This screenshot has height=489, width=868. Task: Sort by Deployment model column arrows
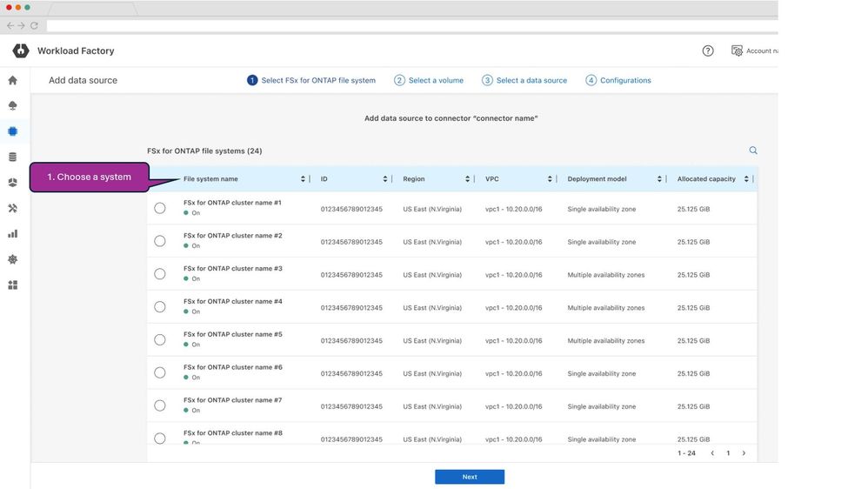[659, 179]
